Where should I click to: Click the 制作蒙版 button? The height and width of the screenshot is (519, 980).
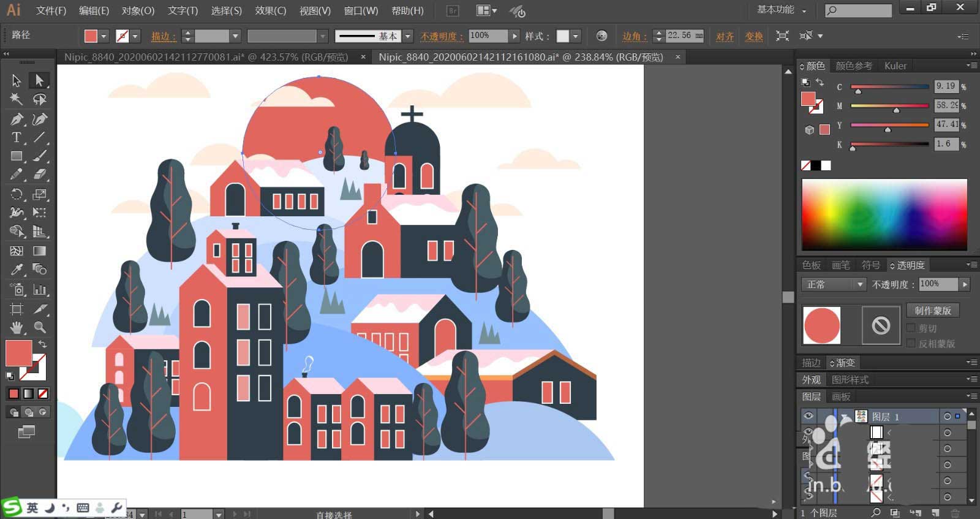[933, 311]
